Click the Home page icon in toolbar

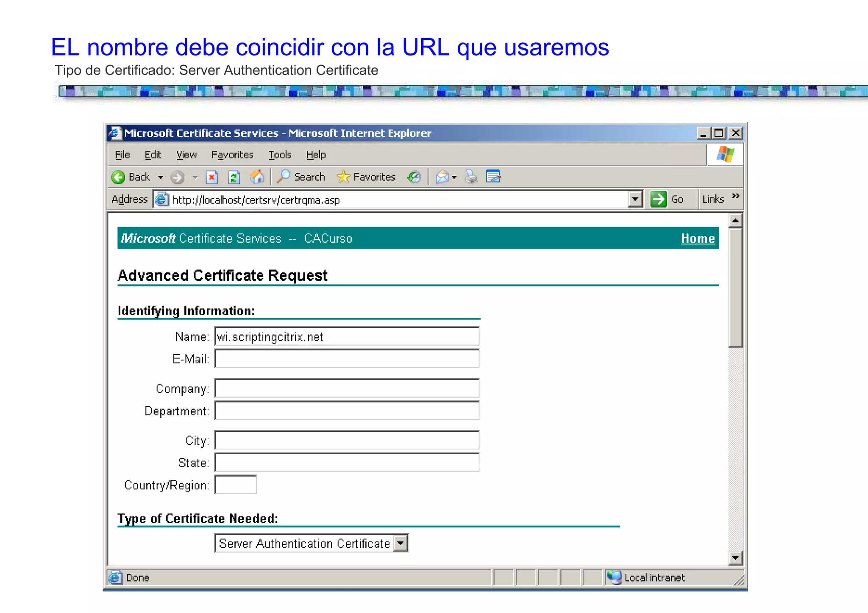coord(257,177)
